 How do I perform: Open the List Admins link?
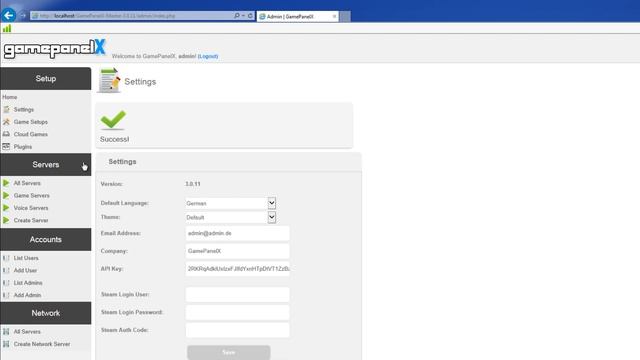tap(28, 282)
